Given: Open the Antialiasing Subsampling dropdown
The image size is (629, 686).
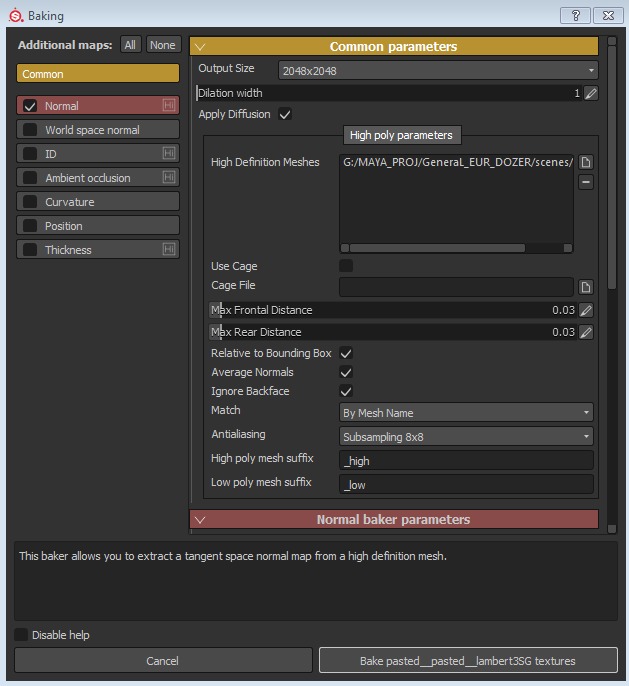Looking at the screenshot, I should tap(466, 437).
